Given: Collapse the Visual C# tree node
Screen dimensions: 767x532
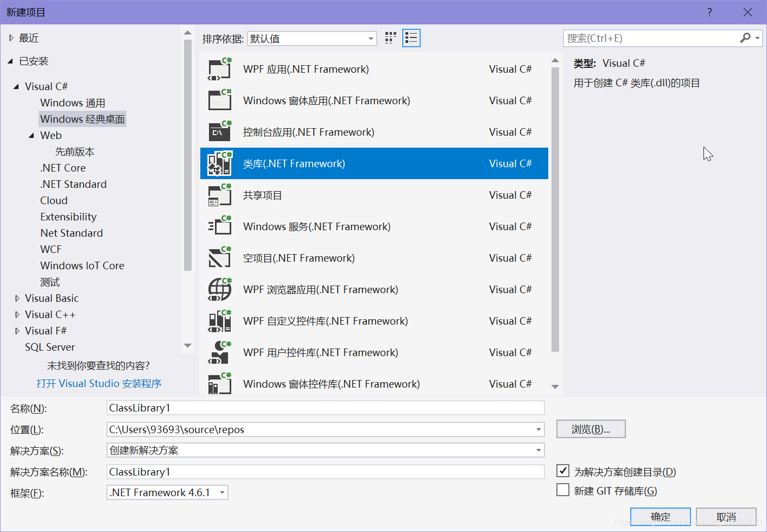Looking at the screenshot, I should (x=16, y=87).
